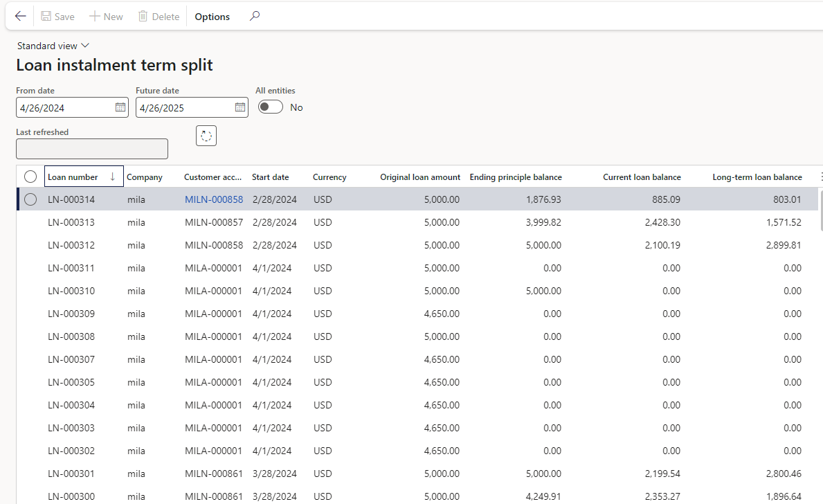
Task: Click long-term loan balance 2,800.46
Action: click(784, 474)
